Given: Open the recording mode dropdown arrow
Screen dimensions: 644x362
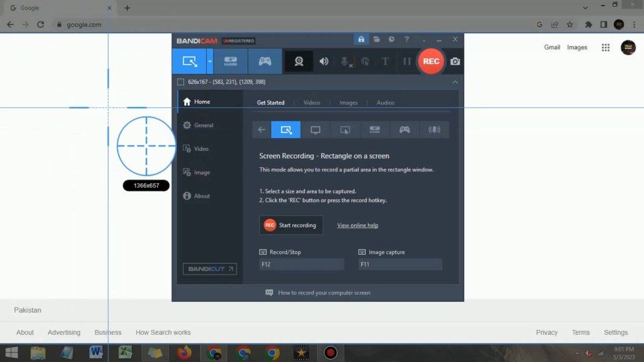Looking at the screenshot, I should (x=210, y=62).
